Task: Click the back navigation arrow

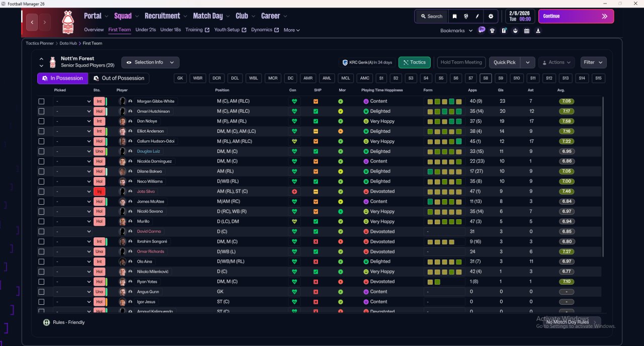Action: coord(33,22)
